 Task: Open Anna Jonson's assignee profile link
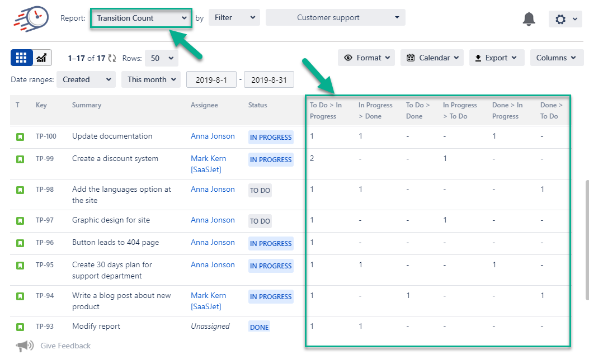[x=213, y=136]
